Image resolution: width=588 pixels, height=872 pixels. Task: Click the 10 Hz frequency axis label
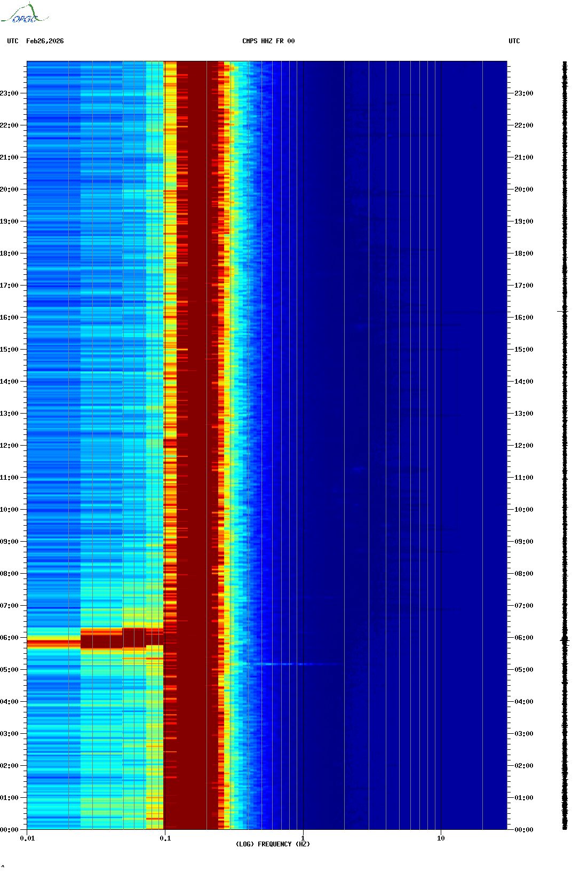[x=441, y=838]
